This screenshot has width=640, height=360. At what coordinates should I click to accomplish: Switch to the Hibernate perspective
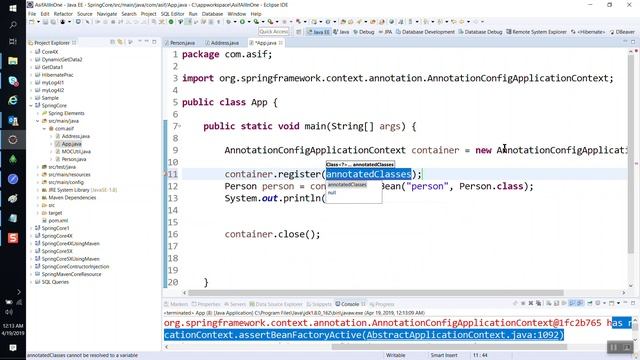click(587, 32)
